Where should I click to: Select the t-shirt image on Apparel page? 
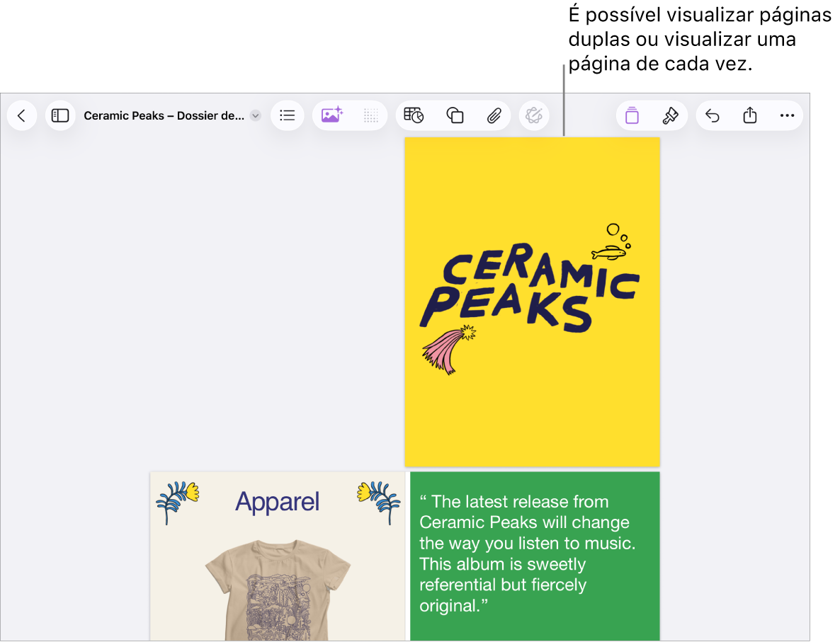[x=278, y=590]
